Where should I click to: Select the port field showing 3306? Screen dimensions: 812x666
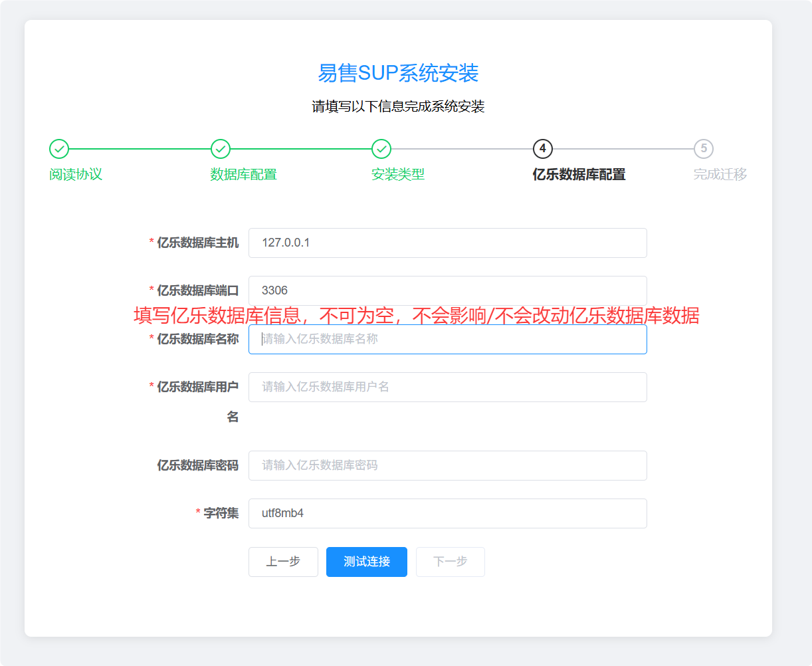click(x=447, y=290)
